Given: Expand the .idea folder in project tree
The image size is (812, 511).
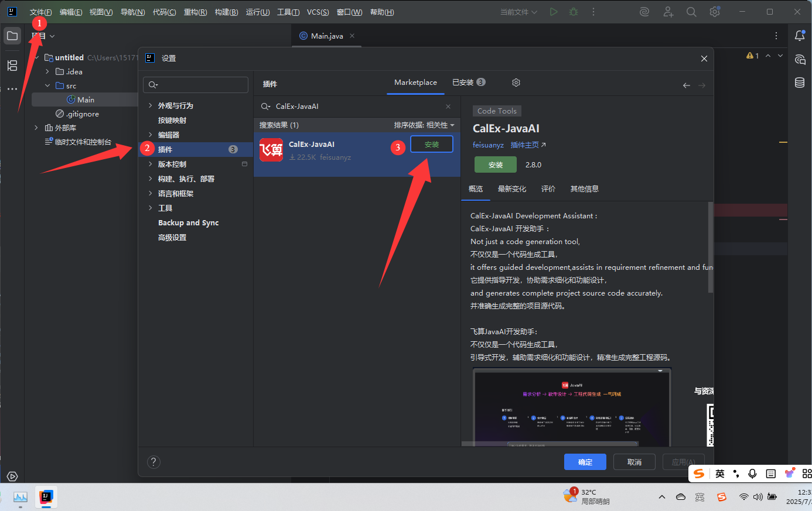Looking at the screenshot, I should click(47, 71).
